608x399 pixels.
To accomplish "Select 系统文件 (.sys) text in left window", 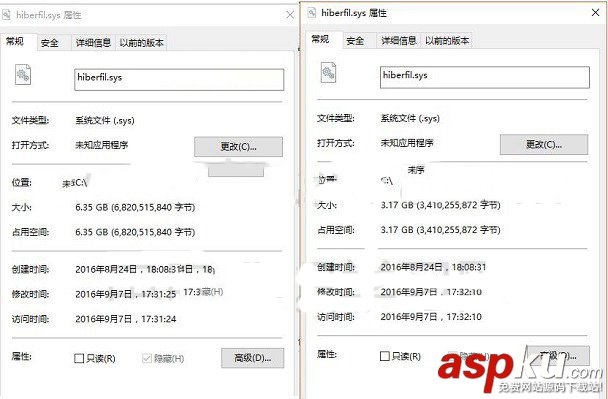I will (x=105, y=121).
